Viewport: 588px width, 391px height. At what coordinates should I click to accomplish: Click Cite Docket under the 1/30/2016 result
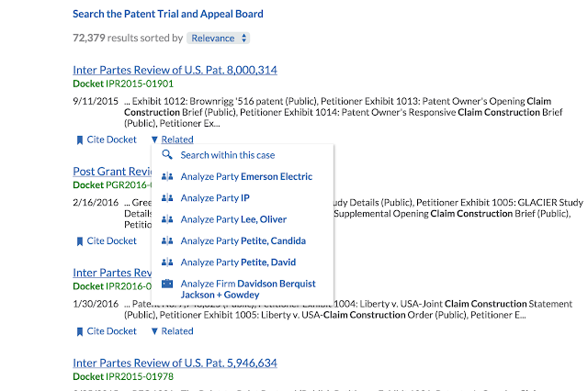point(107,331)
